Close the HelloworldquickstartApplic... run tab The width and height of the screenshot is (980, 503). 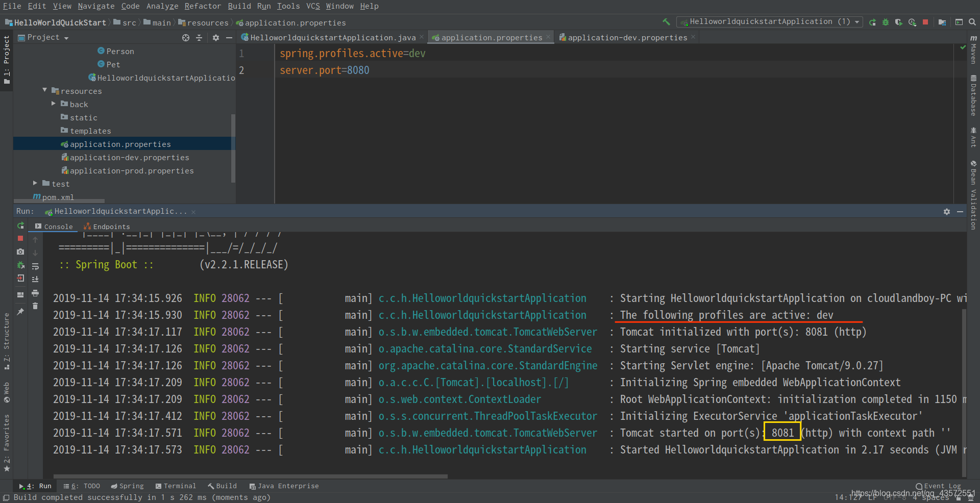[193, 212]
